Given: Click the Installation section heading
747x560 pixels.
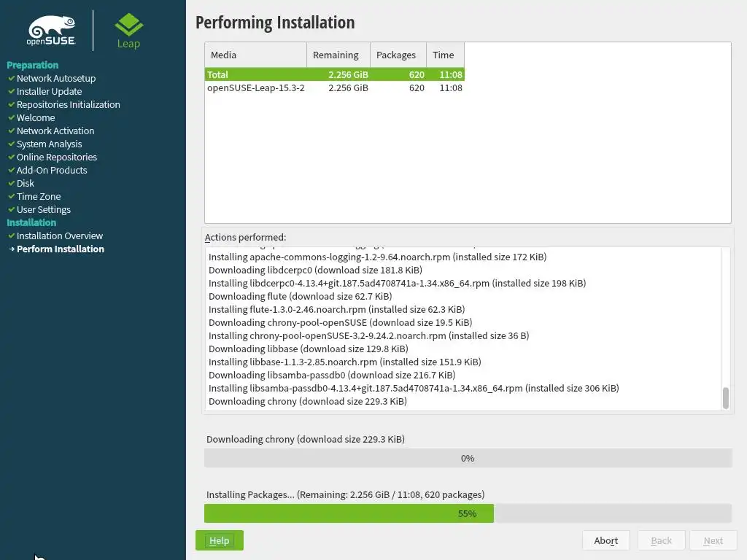Looking at the screenshot, I should [x=31, y=222].
